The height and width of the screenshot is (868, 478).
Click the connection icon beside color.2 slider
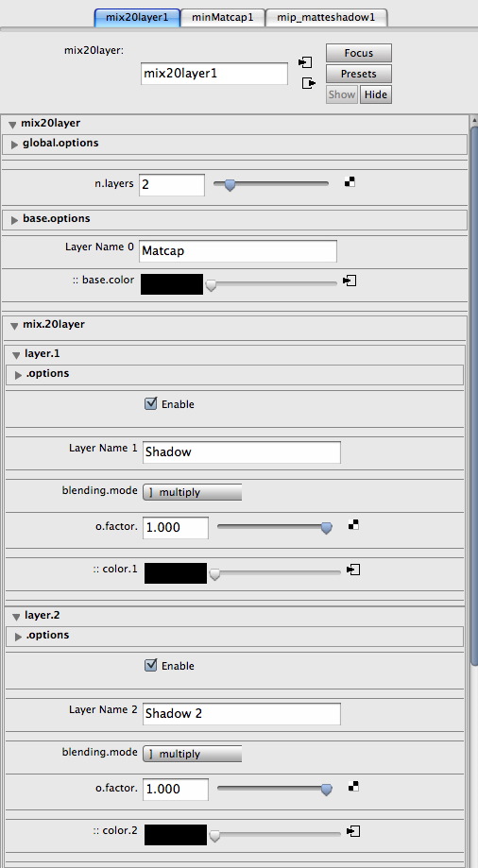(x=353, y=831)
